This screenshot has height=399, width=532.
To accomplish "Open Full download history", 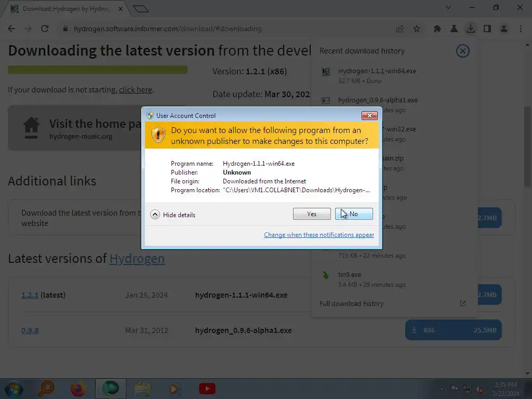I will [x=352, y=303].
